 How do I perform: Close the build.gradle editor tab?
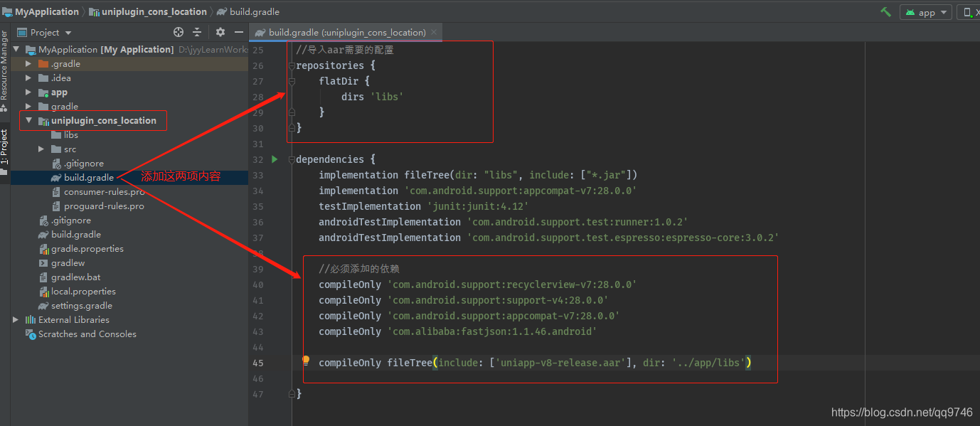click(x=434, y=32)
